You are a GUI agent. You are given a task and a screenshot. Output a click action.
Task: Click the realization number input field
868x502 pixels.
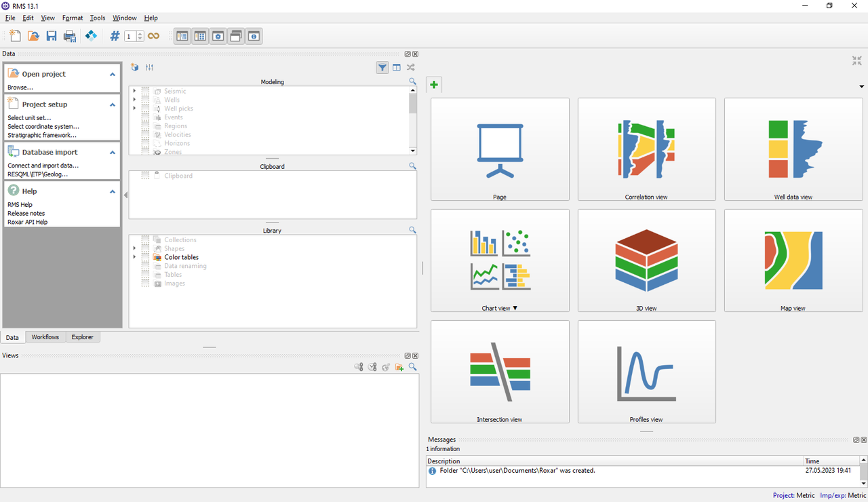pyautogui.click(x=130, y=36)
